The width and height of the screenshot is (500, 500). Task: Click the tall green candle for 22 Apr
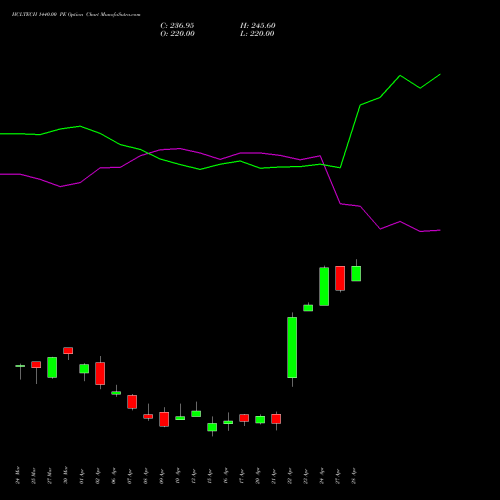click(292, 347)
